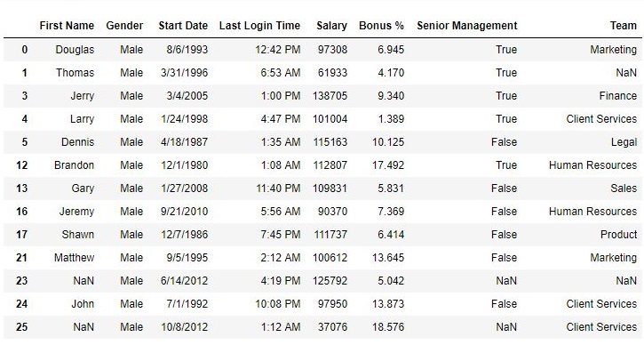
Task: Click Thomas's salary value 61933
Action: tap(333, 73)
